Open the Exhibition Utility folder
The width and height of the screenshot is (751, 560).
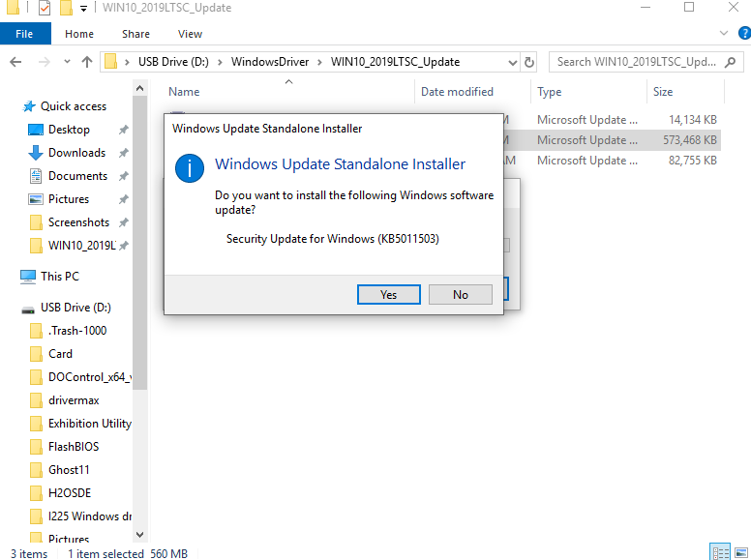point(90,424)
